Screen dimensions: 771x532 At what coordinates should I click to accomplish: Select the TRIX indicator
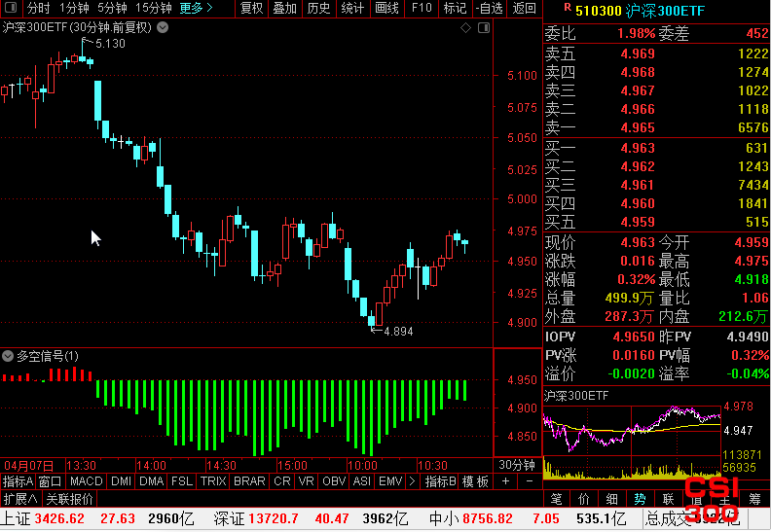[213, 481]
